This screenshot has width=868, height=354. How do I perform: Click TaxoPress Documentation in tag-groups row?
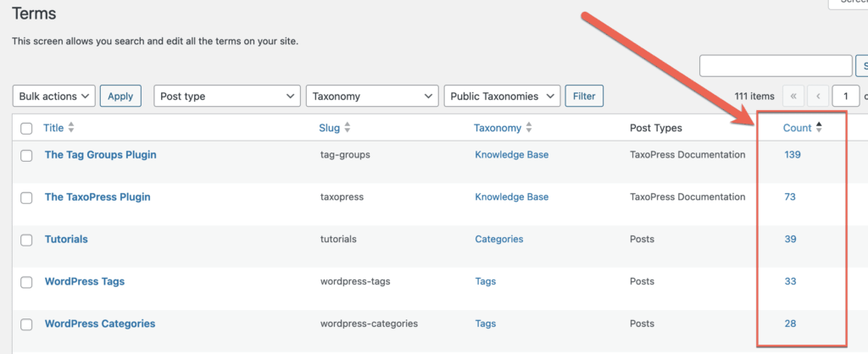[x=687, y=155]
